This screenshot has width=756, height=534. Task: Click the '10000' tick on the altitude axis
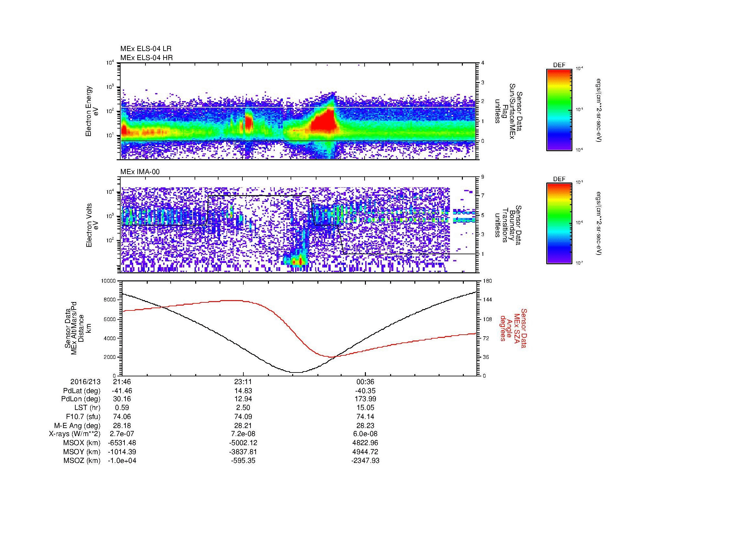[x=108, y=281]
